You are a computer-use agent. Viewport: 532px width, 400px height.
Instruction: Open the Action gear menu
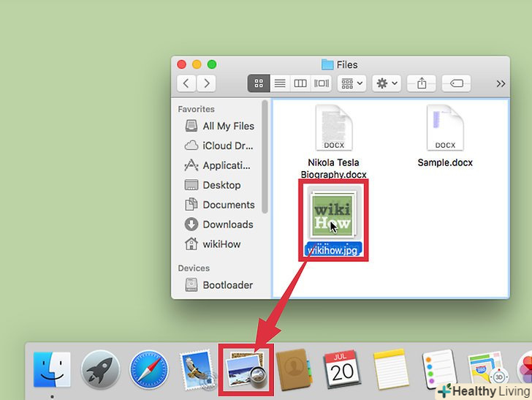click(387, 83)
